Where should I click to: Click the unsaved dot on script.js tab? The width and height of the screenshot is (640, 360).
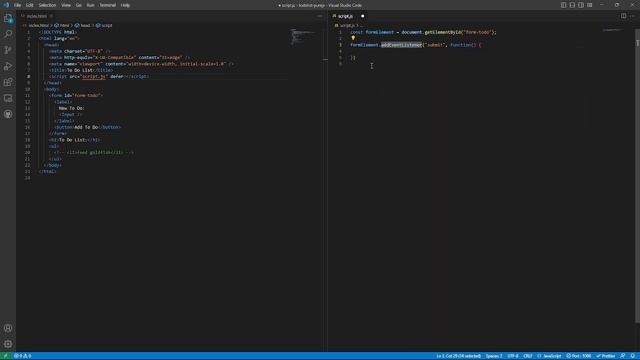pos(362,16)
